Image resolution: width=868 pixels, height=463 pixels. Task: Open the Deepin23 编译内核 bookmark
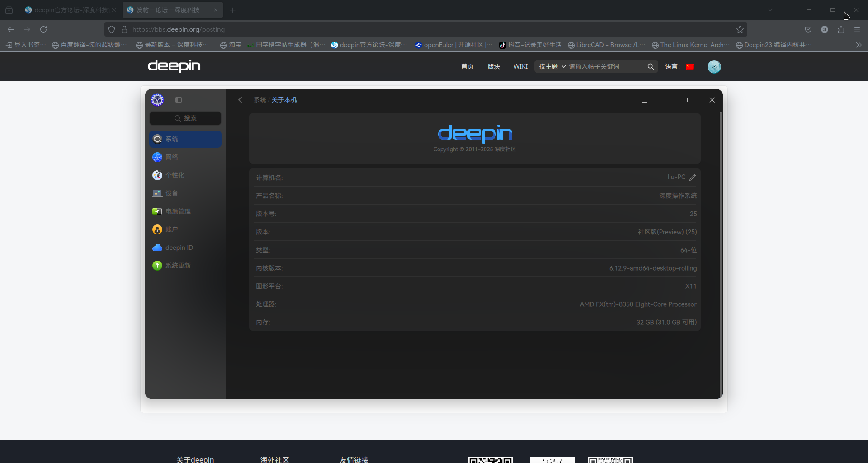tap(774, 45)
